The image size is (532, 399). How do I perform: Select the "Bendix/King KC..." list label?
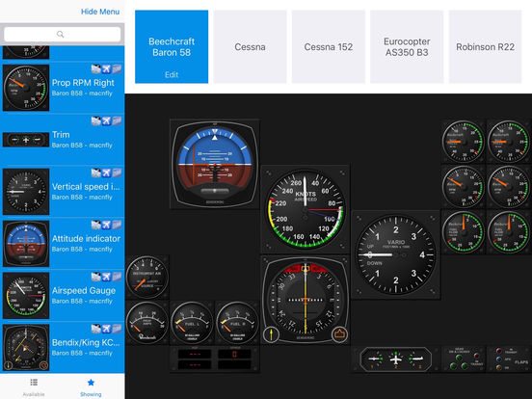tap(86, 343)
